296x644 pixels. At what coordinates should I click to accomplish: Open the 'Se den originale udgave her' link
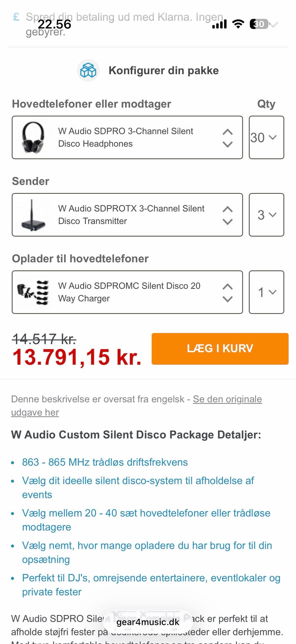point(227,399)
